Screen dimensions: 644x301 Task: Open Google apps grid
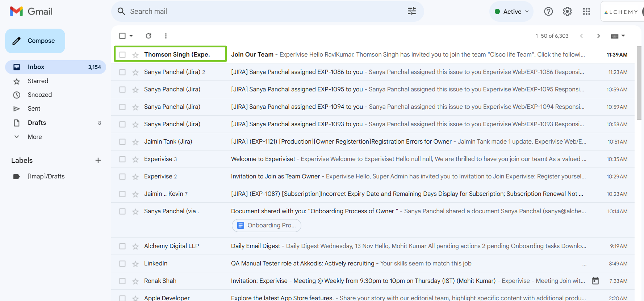click(x=586, y=12)
